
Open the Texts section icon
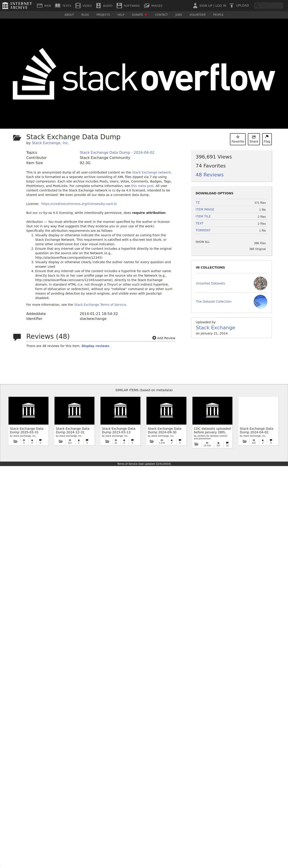click(58, 5)
